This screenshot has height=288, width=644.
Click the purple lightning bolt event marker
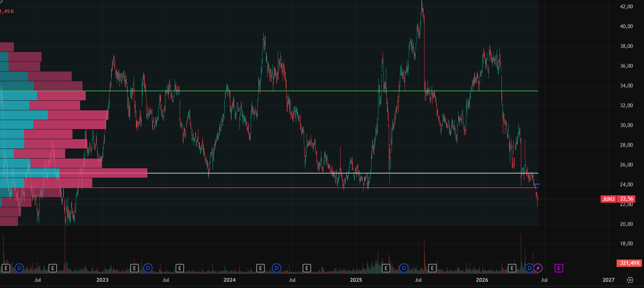point(538,268)
